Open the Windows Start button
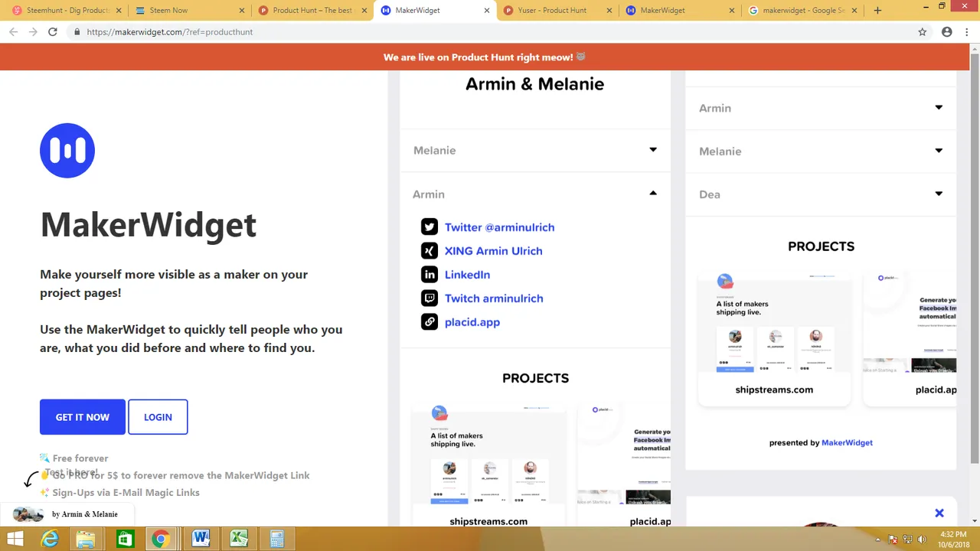The height and width of the screenshot is (551, 980). coord(15,540)
